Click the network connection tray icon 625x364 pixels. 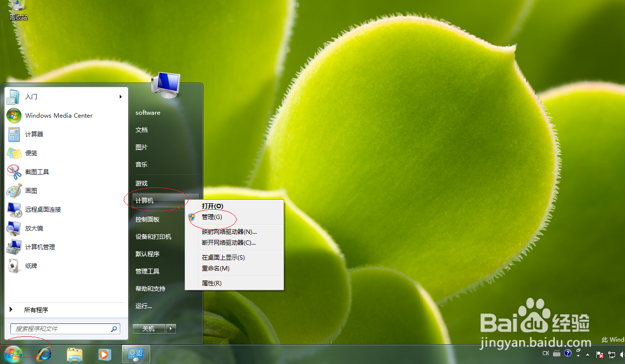[612, 355]
